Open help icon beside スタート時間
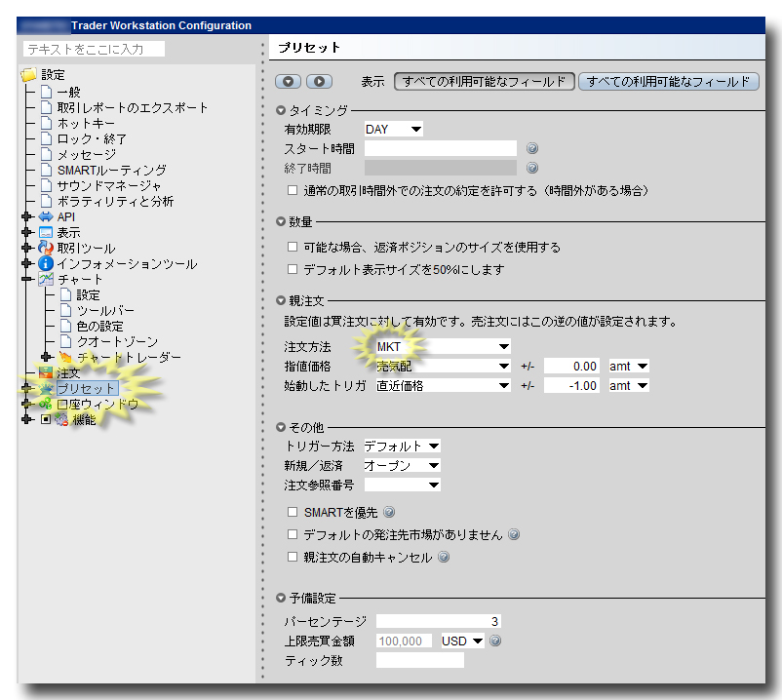 [x=532, y=148]
